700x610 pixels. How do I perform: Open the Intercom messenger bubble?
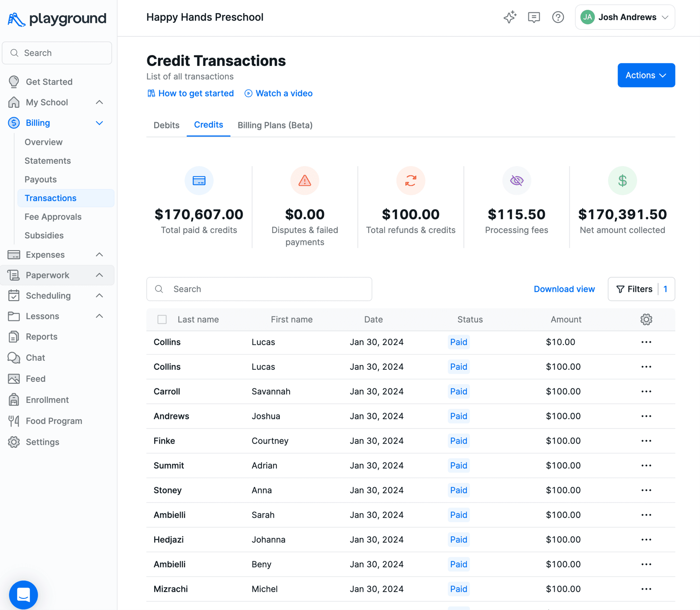[23, 594]
